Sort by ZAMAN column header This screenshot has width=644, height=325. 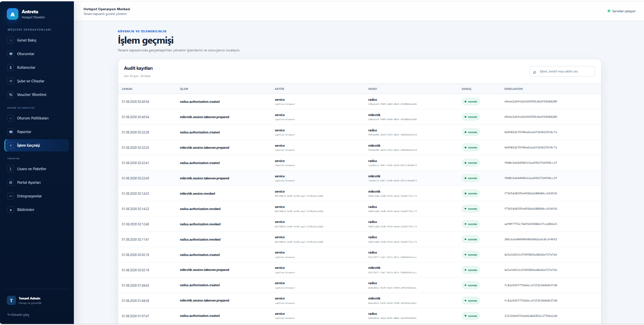click(x=127, y=89)
